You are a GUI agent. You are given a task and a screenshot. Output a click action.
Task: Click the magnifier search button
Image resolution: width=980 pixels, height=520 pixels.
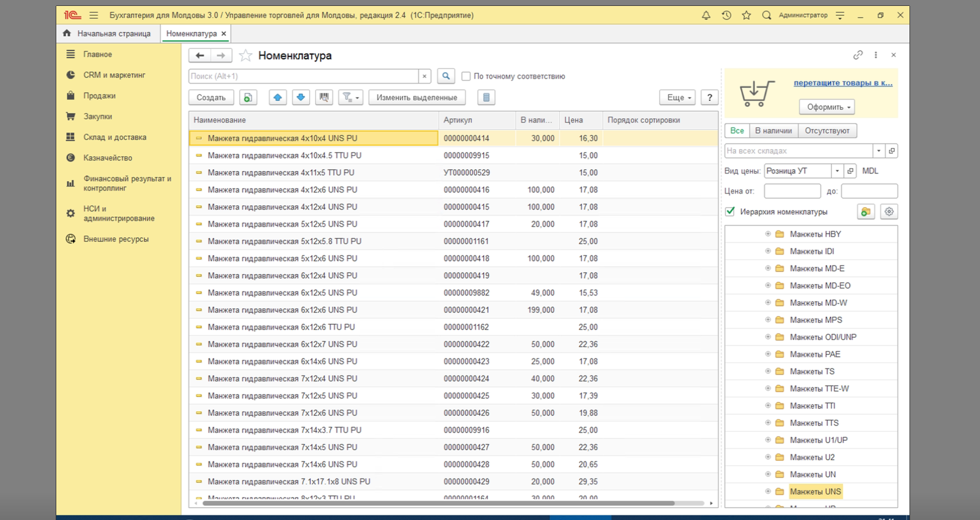(446, 76)
